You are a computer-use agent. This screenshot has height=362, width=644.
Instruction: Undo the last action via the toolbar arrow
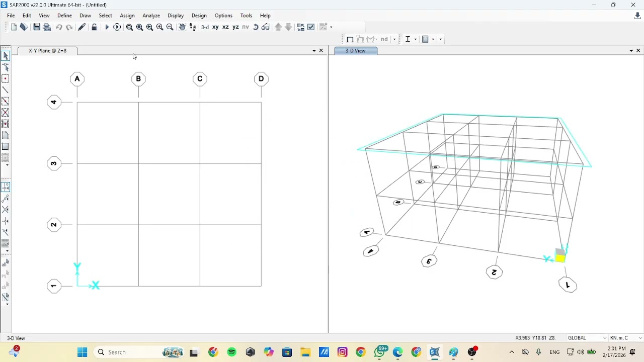59,27
